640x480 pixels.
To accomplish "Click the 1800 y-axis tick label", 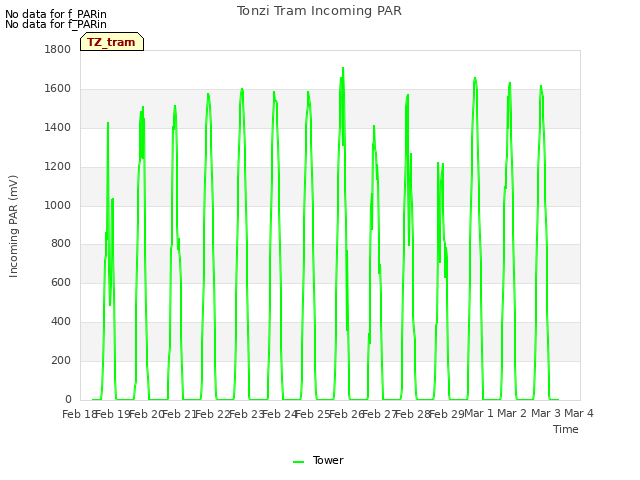I will pos(58,49).
